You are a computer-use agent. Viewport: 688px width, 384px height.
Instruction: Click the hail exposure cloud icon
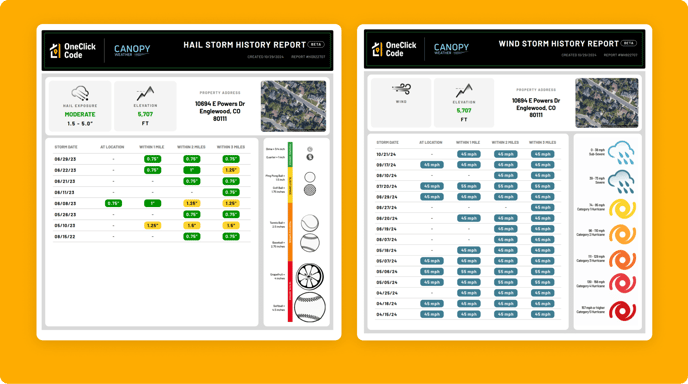coord(80,93)
